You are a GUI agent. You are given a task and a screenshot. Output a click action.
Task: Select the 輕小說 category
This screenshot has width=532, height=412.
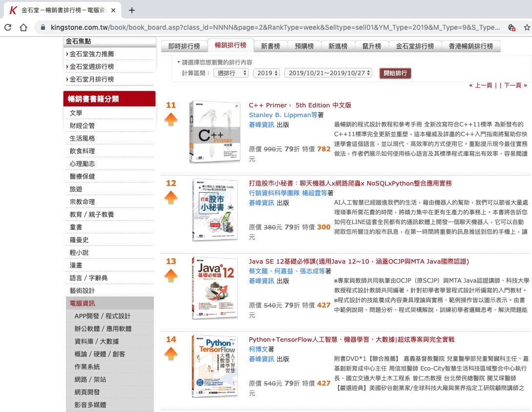pyautogui.click(x=79, y=253)
